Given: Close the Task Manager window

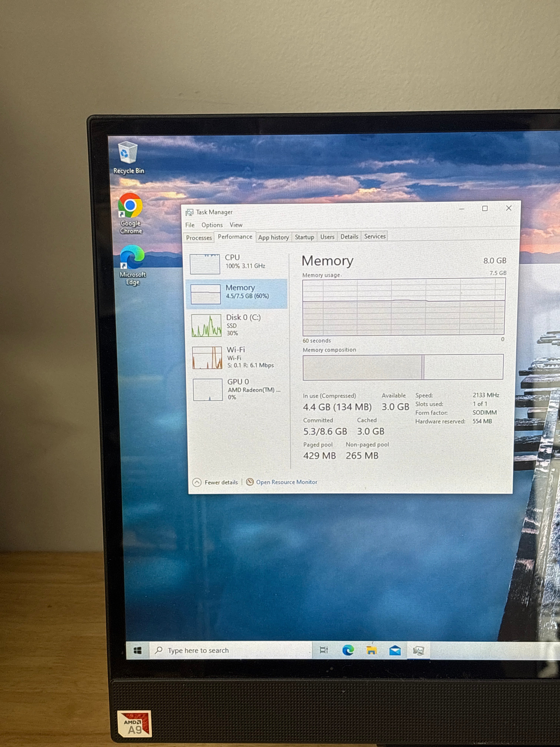Looking at the screenshot, I should (509, 208).
